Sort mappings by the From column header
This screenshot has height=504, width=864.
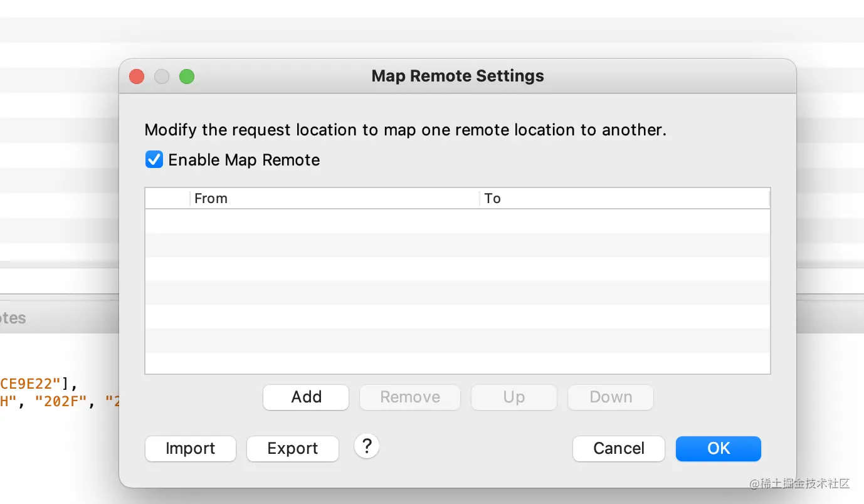[x=334, y=199]
